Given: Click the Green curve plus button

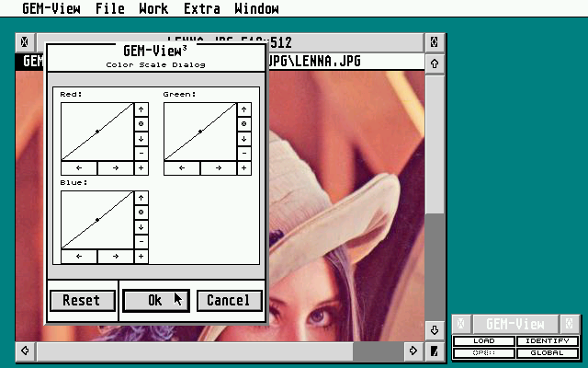Looking at the screenshot, I should coord(244,167).
